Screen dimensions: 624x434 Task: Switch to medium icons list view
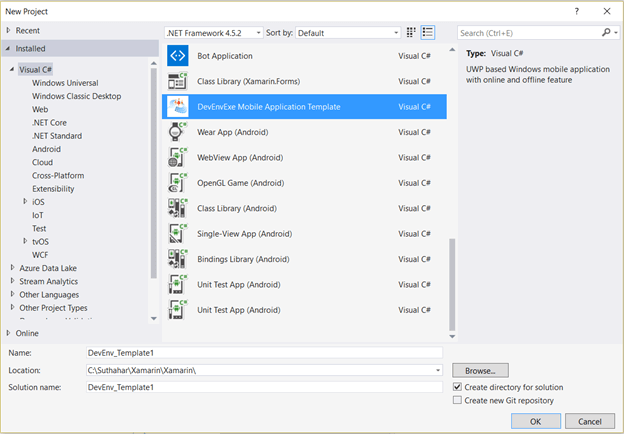coord(428,33)
